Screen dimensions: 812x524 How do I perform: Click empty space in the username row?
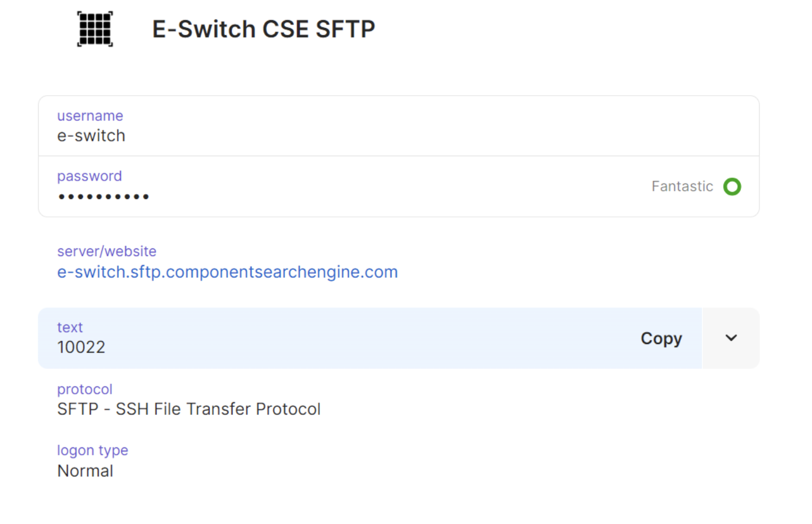(415, 126)
